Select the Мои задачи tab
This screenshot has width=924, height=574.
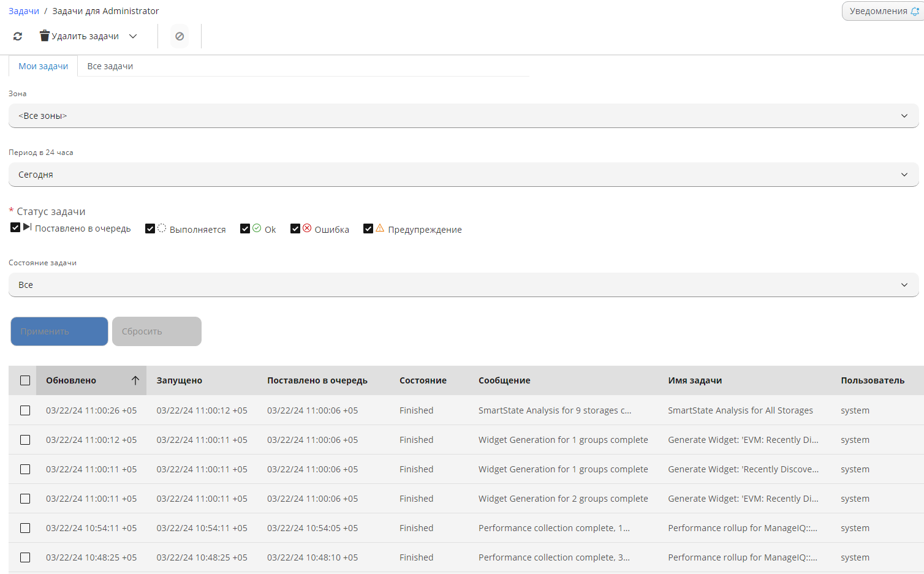[43, 66]
